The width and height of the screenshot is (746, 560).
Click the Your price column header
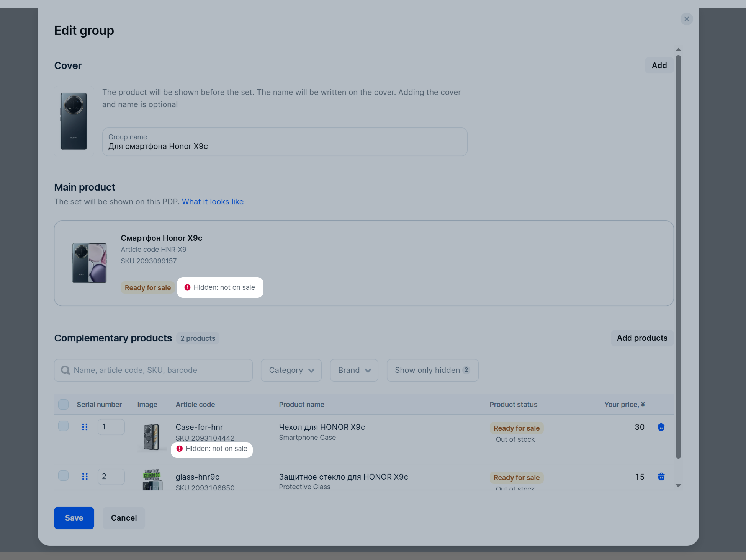point(625,405)
